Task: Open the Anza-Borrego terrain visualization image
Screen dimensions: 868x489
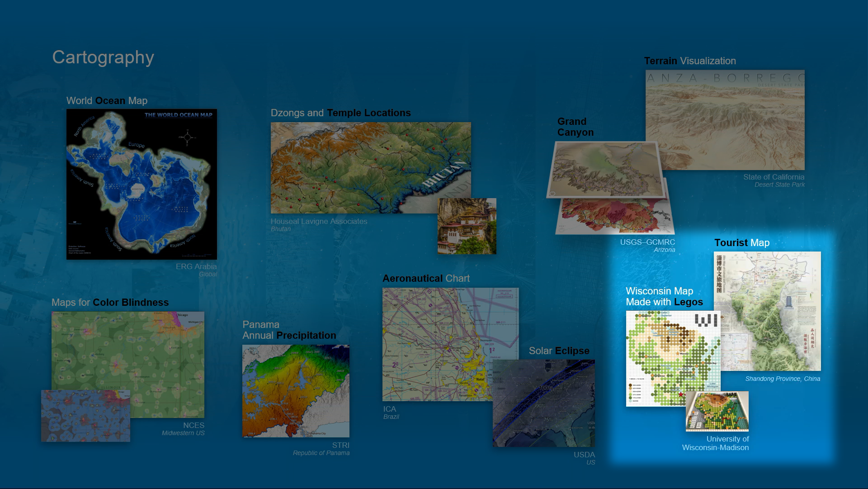Action: pyautogui.click(x=725, y=120)
